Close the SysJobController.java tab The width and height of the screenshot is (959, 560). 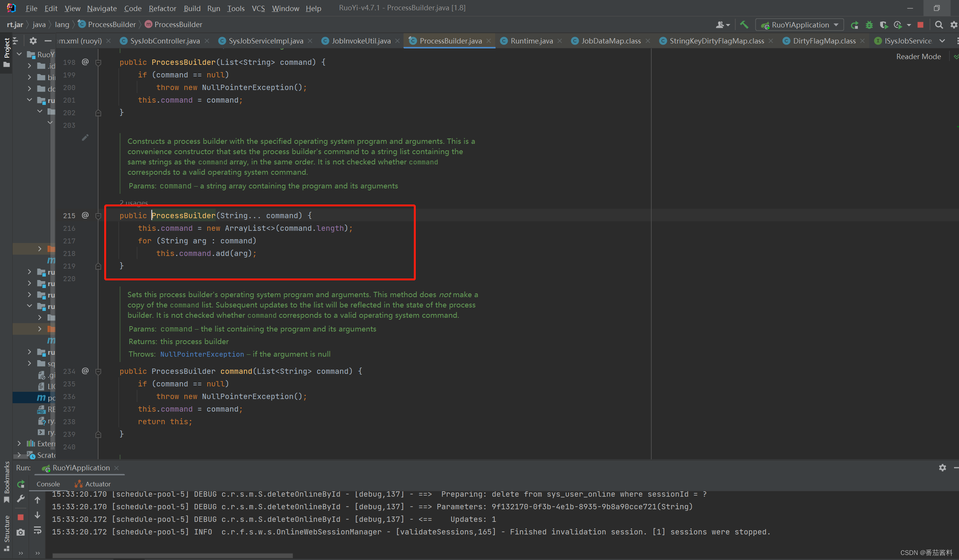207,41
